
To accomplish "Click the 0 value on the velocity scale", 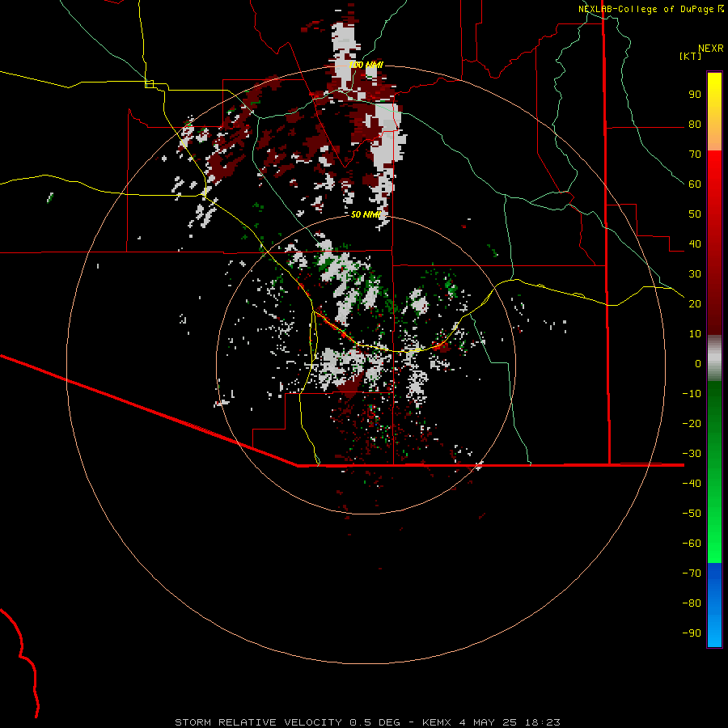I will [x=698, y=363].
